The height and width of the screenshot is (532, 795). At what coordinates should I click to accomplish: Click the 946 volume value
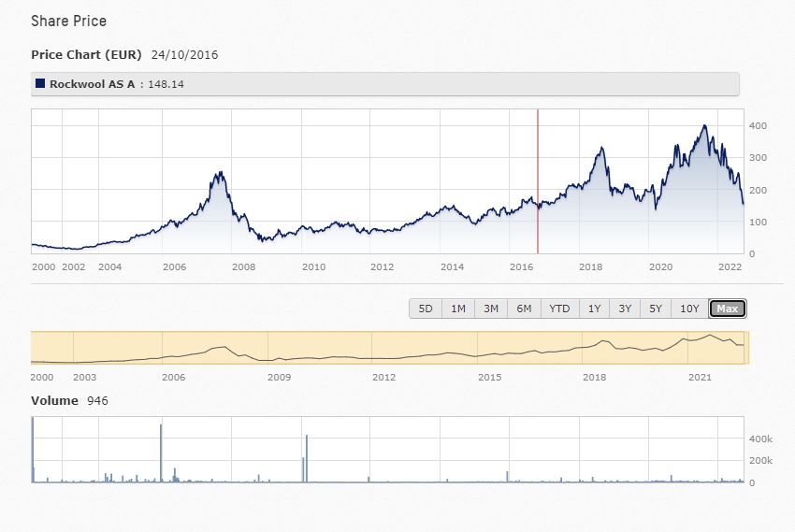97,400
